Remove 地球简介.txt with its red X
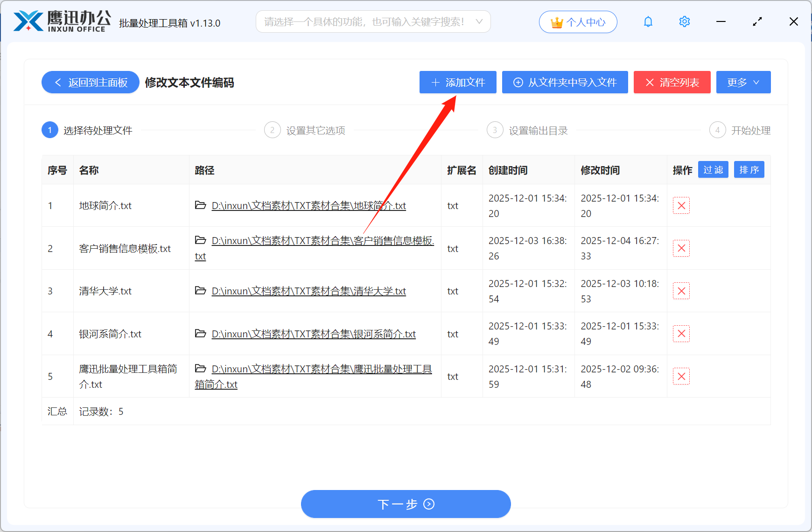 pos(681,205)
